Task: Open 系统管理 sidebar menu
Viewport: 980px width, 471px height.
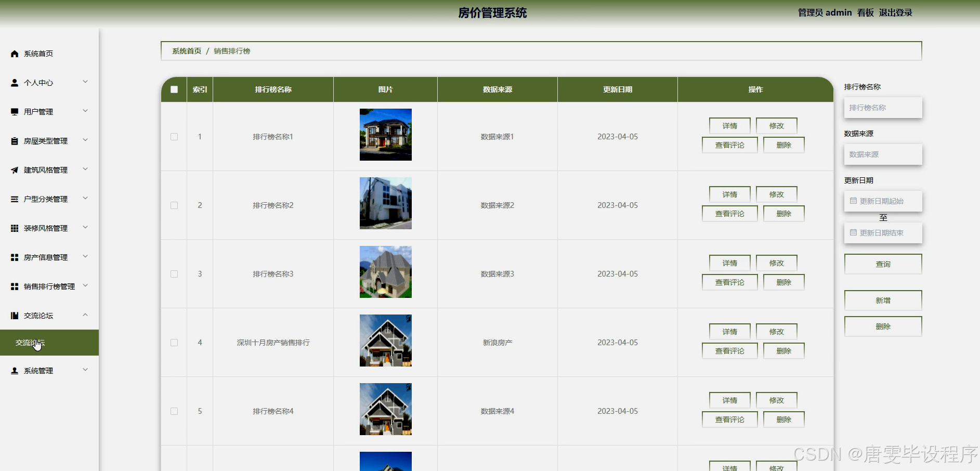Action: 49,371
